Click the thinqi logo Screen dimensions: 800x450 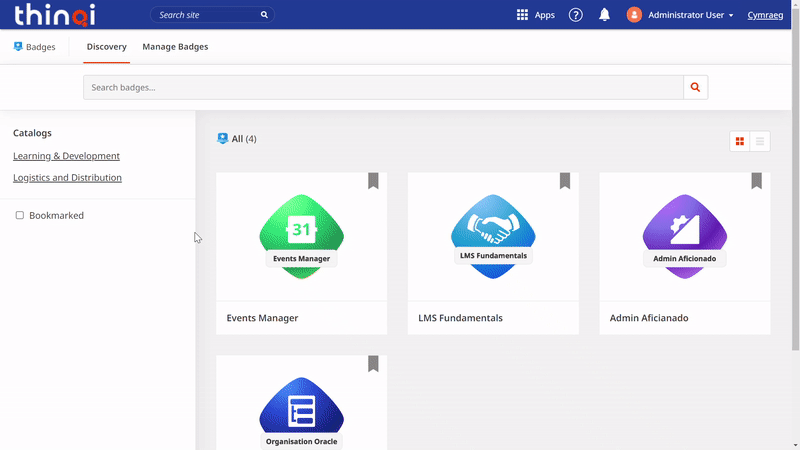pyautogui.click(x=55, y=15)
